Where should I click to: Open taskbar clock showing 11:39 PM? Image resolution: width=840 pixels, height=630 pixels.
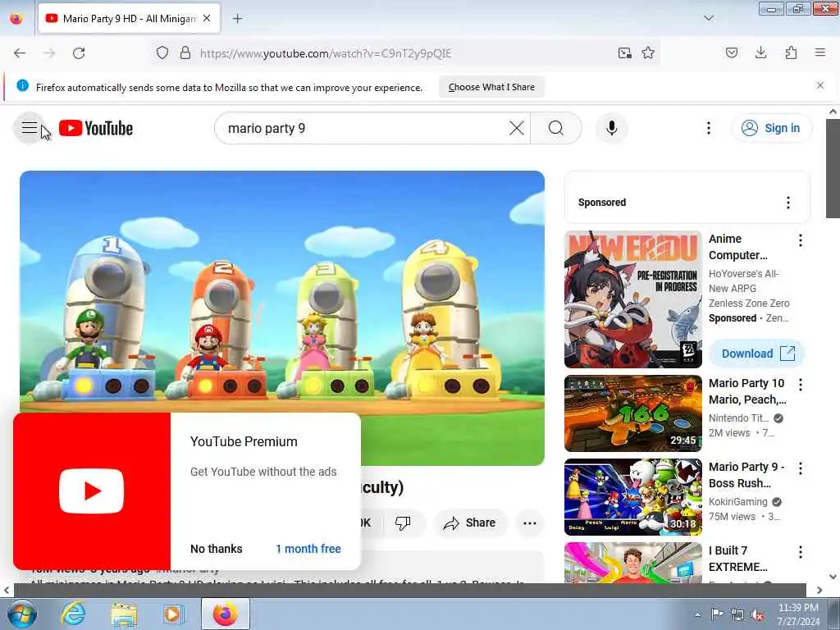797,614
